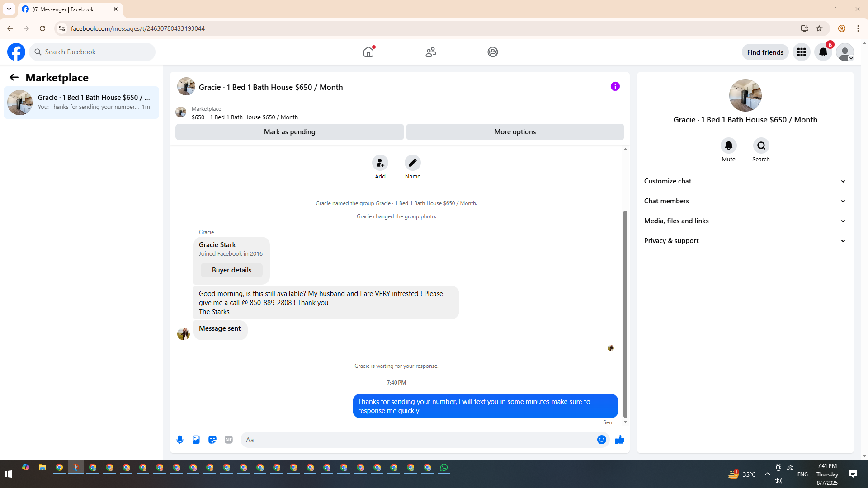Open Buyer details for Gracie Stark
The image size is (868, 488).
pos(231,270)
